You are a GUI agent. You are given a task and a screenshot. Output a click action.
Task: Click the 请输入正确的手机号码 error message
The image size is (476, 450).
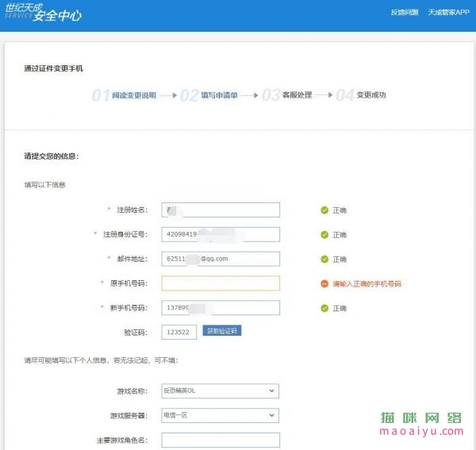367,284
